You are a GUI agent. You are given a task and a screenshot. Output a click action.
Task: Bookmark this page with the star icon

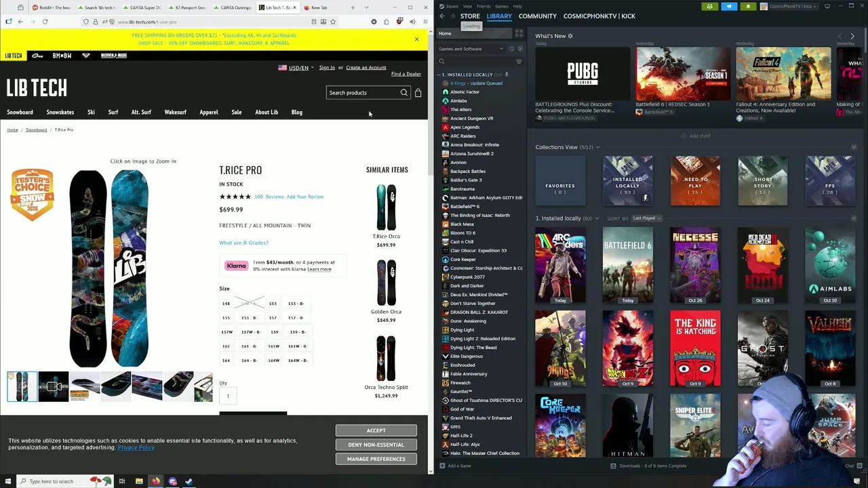tap(333, 22)
